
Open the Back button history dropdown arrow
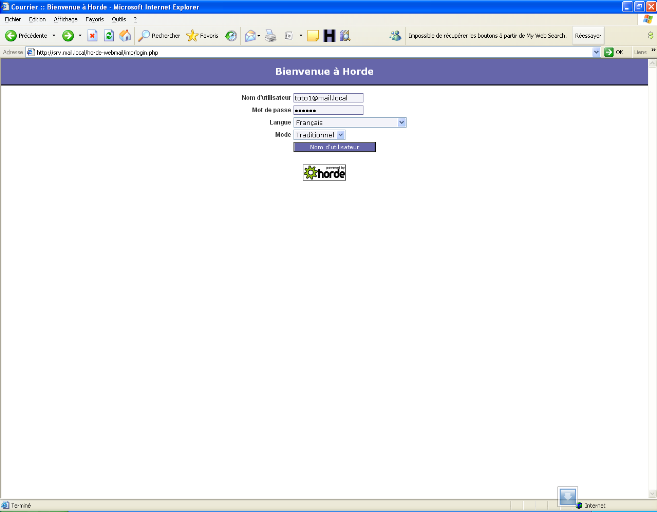click(54, 36)
